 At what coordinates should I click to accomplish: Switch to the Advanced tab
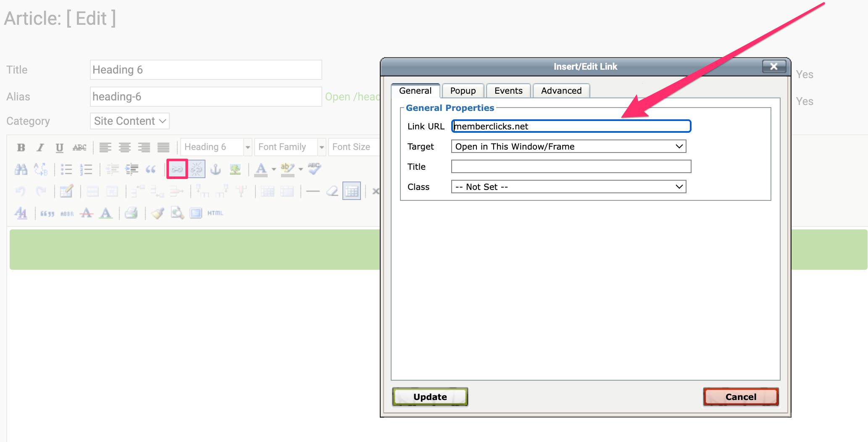pos(561,91)
